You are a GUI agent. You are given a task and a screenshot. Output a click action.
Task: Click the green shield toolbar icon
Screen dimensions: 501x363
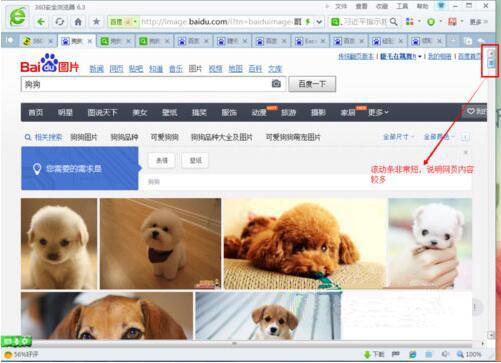[x=431, y=22]
